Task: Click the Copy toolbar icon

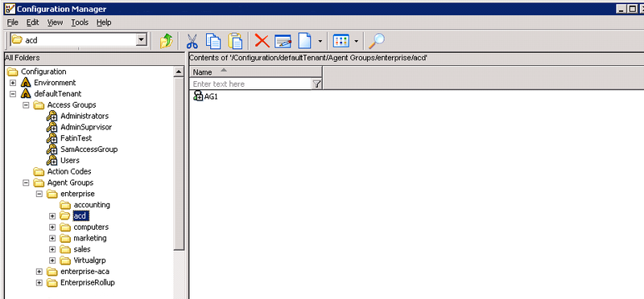Action: 213,41
